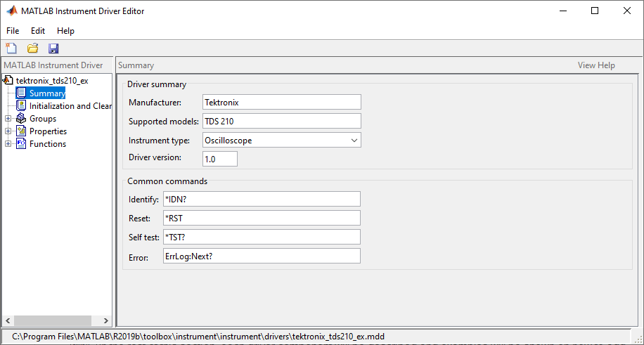
Task: Click the Manufacturer text field
Action: (281, 103)
